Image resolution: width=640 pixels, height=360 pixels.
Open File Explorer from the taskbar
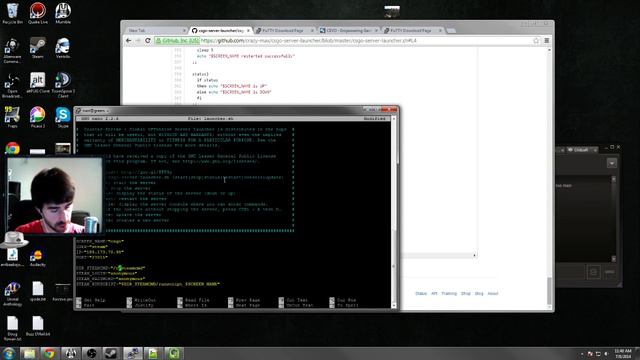click(x=29, y=353)
